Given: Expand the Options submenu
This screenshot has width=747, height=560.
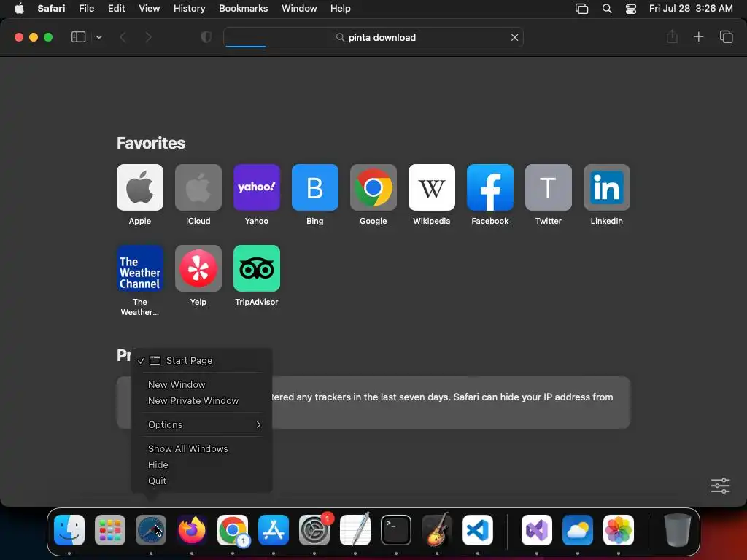Looking at the screenshot, I should (202, 424).
